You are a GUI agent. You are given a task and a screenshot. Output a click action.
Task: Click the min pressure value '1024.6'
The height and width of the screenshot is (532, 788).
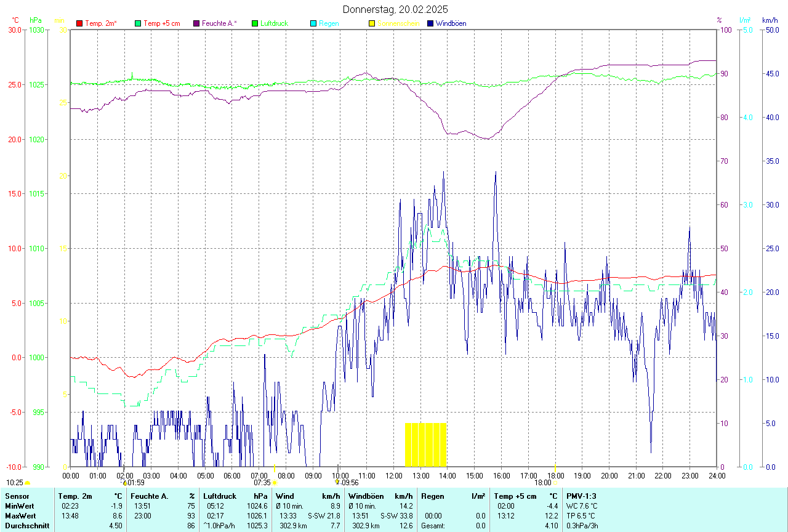256,506
